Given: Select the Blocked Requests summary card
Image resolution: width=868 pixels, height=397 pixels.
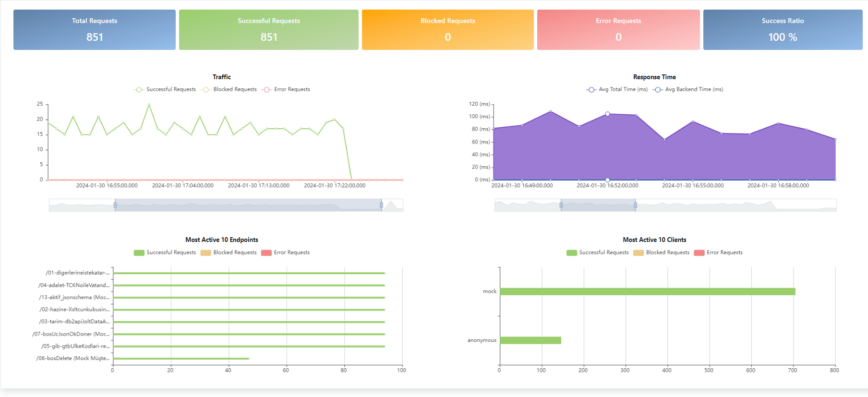Looking at the screenshot, I should [x=447, y=30].
